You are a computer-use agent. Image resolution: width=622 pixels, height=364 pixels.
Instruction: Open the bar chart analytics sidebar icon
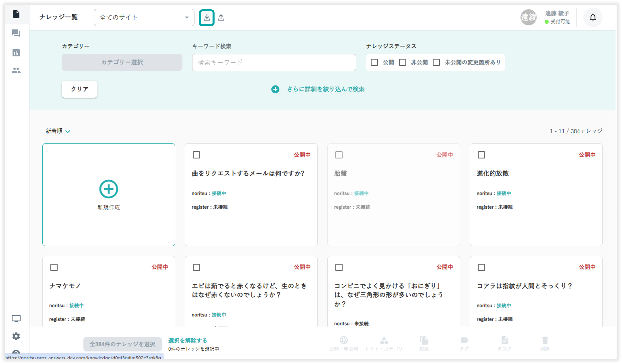click(x=16, y=53)
